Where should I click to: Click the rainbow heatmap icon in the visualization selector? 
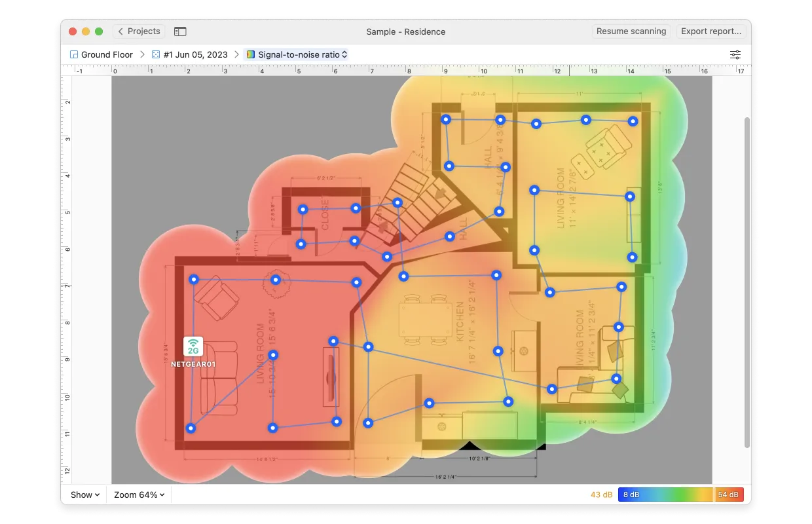(x=249, y=54)
